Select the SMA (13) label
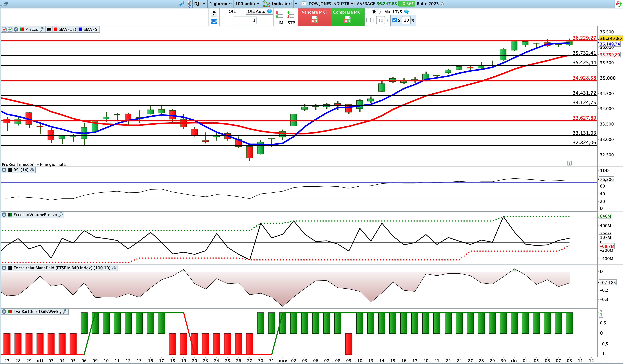Viewport: 623px width, 364px height. (x=67, y=29)
